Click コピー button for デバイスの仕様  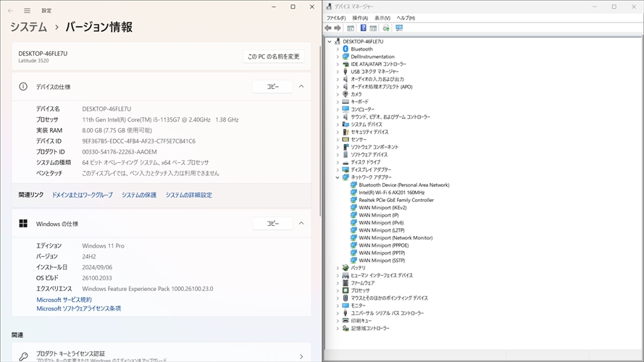click(x=272, y=86)
